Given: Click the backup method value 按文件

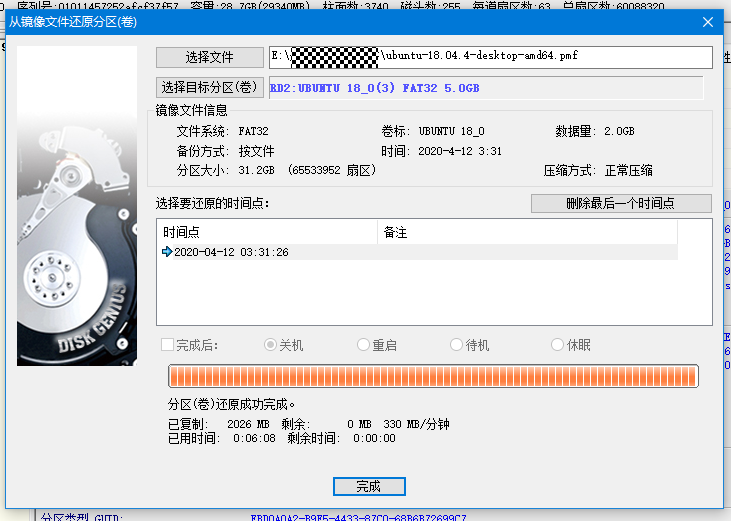Looking at the screenshot, I should [x=256, y=151].
